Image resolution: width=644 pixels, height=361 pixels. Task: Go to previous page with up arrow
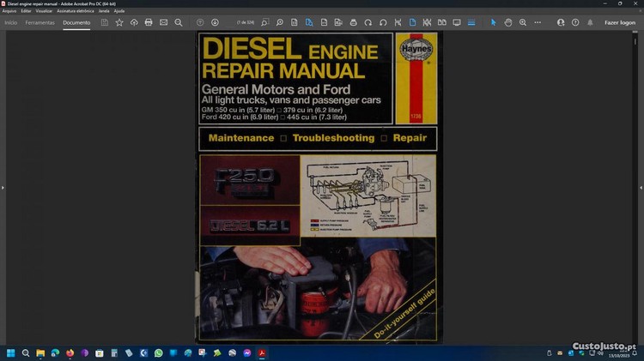coord(200,22)
